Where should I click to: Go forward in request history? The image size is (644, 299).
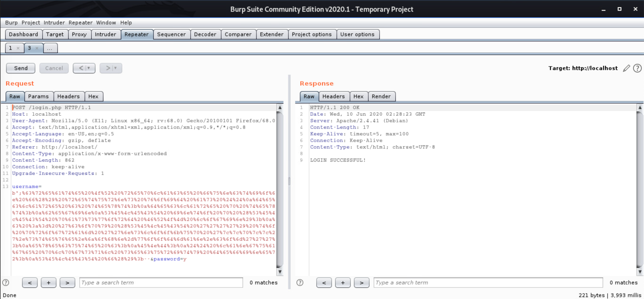[x=108, y=68]
